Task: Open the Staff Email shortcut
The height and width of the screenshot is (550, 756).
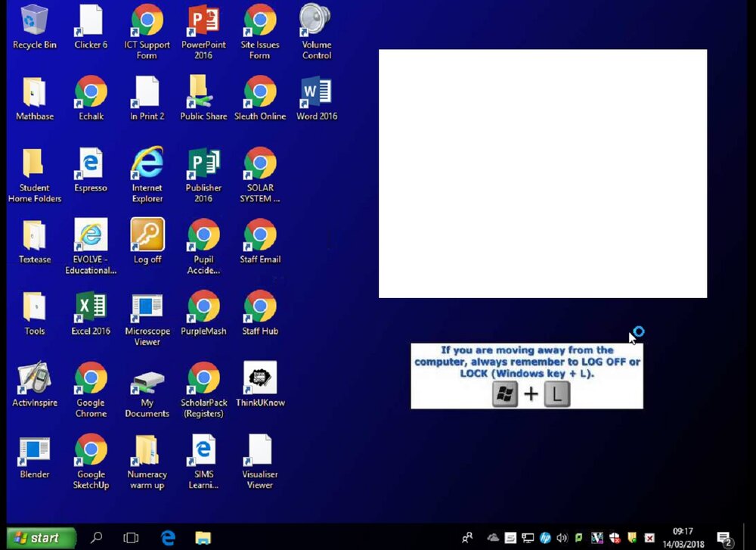Action: pos(260,241)
